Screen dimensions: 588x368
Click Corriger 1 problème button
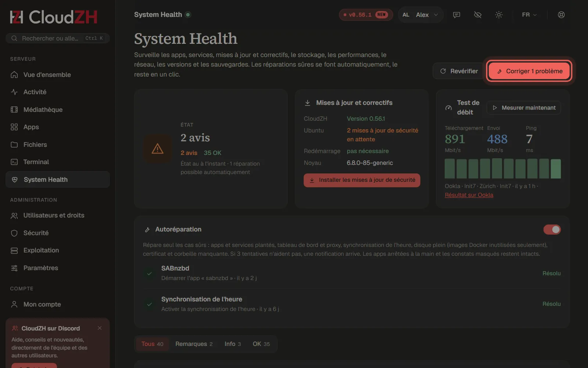(529, 71)
